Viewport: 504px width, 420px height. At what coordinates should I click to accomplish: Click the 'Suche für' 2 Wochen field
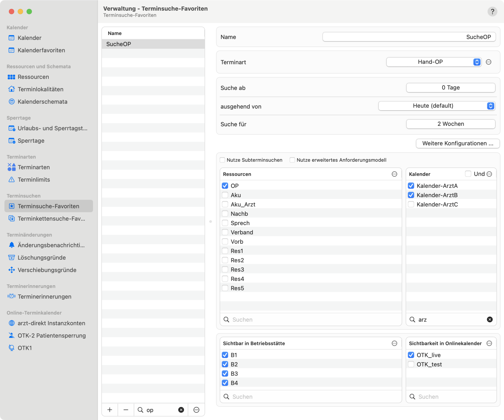(x=451, y=124)
